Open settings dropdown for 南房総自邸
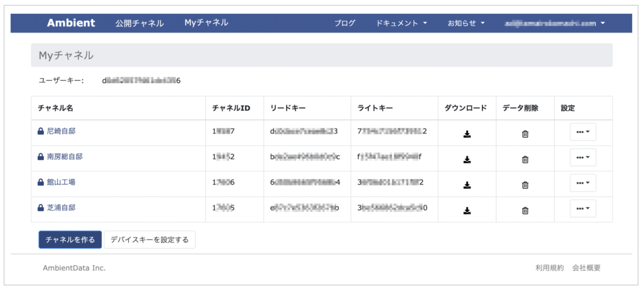 [582, 157]
